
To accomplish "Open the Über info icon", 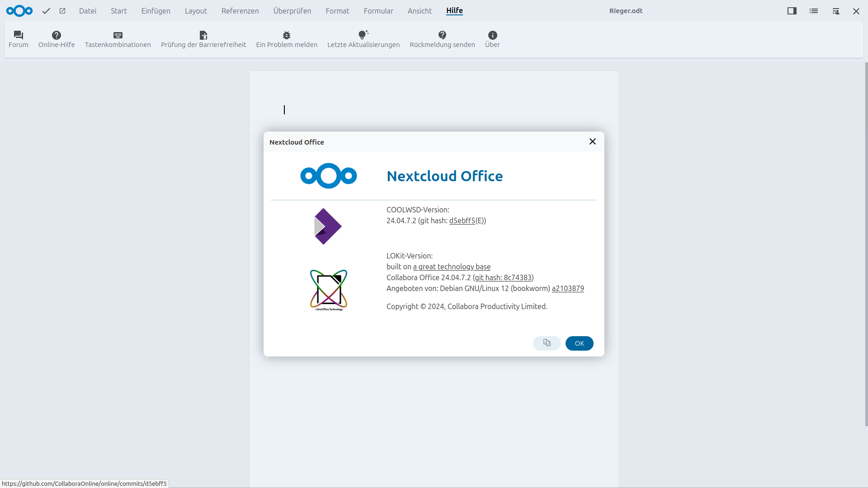I will point(492,39).
